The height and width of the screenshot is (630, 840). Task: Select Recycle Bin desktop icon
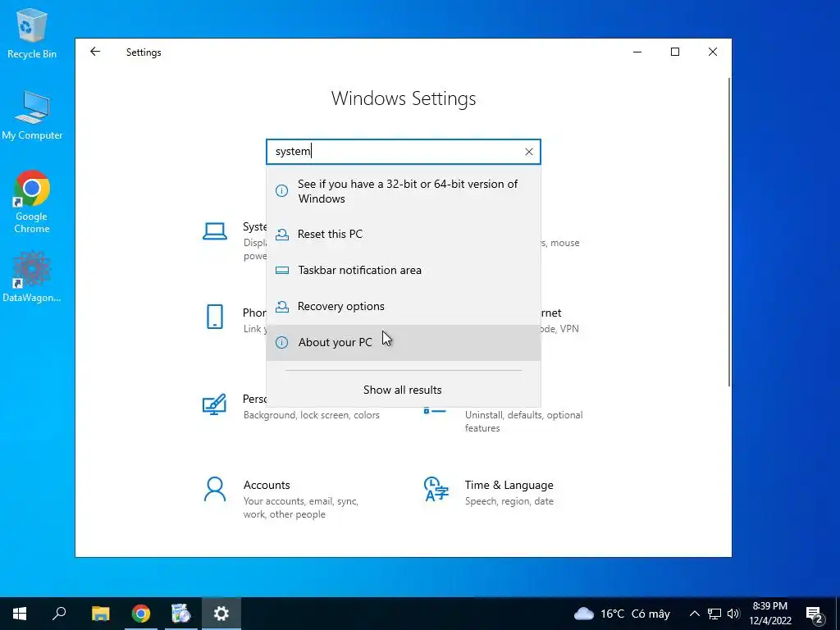(x=32, y=34)
